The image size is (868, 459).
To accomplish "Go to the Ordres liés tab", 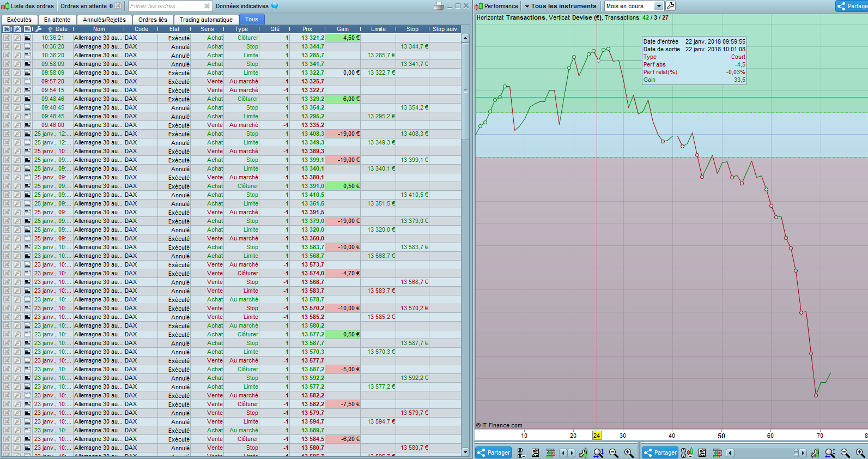I will click(x=153, y=20).
